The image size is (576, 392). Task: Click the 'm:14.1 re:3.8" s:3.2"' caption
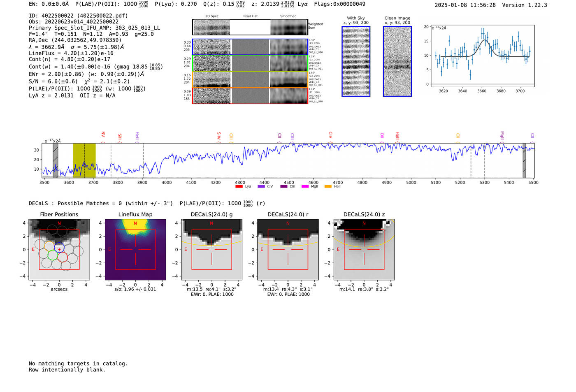pyautogui.click(x=364, y=289)
